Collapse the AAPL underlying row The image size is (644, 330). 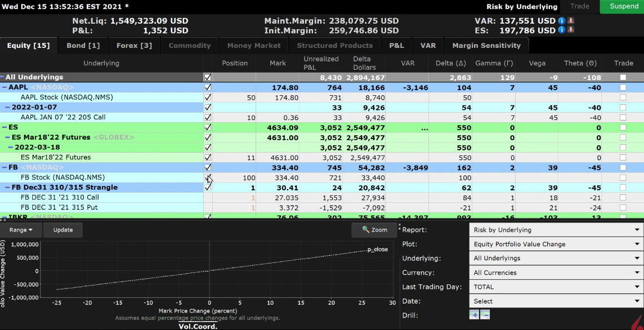click(4, 87)
